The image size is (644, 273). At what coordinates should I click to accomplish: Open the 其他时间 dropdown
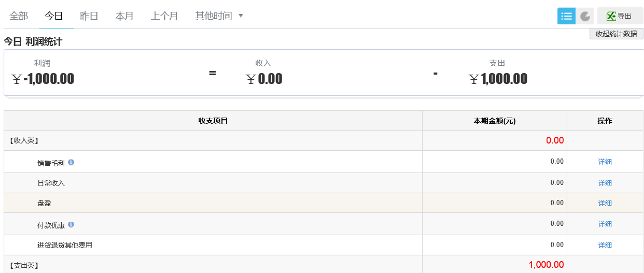[219, 16]
